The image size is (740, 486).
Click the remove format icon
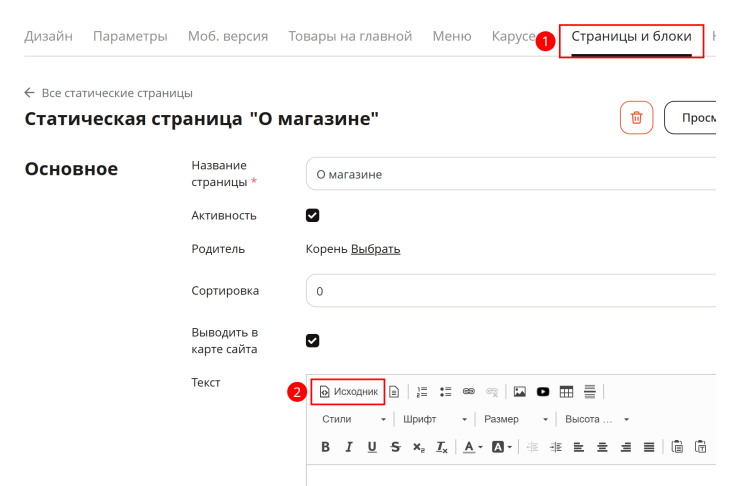[x=442, y=447]
